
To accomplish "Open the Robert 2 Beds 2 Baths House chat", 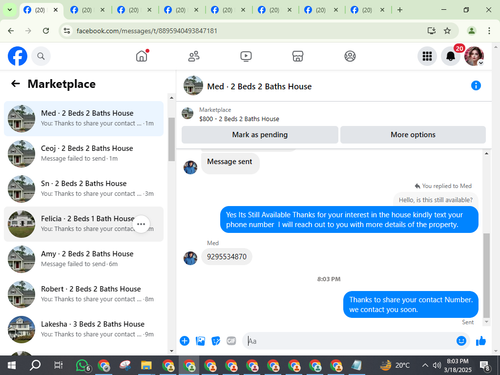I will 84,294.
